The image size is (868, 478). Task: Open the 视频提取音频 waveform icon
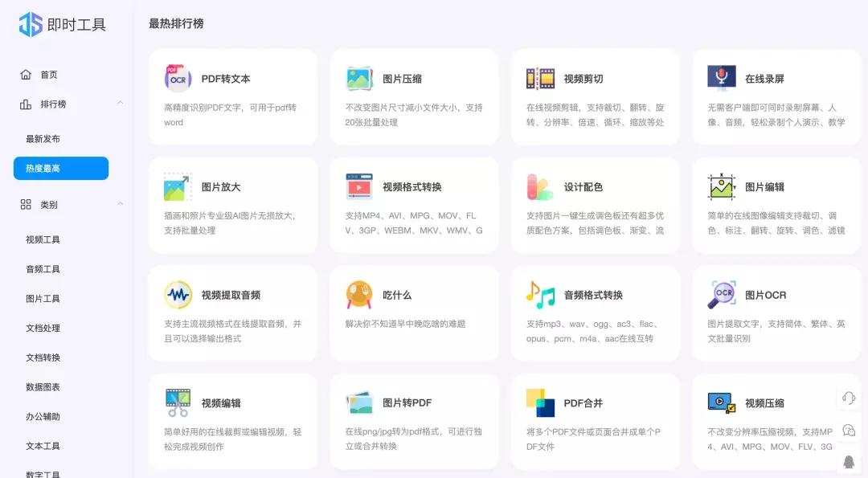coord(177,296)
